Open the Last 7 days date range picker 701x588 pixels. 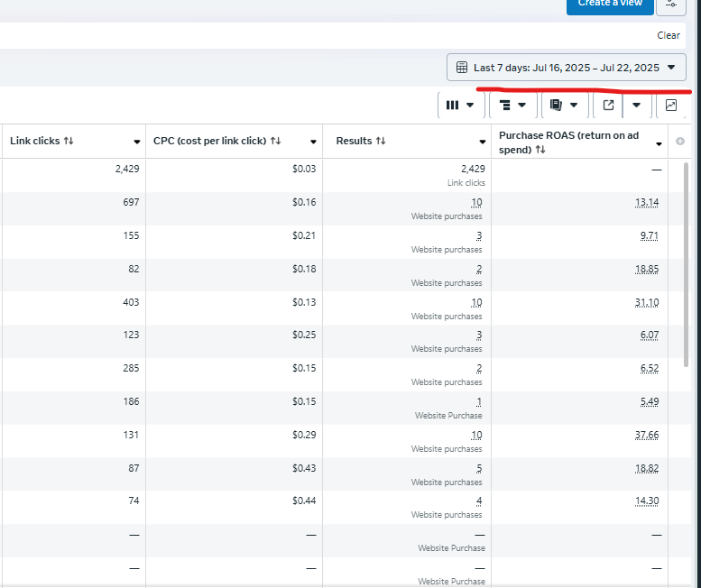click(x=566, y=68)
